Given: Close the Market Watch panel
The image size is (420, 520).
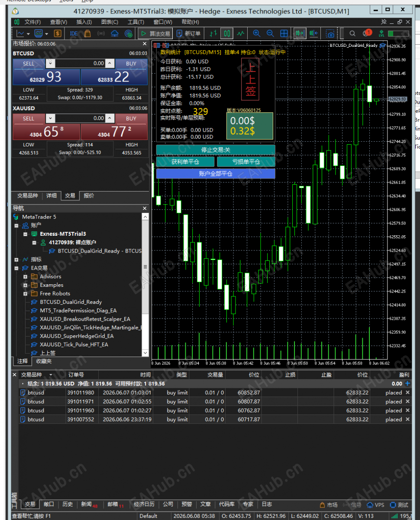Looking at the screenshot, I should (x=145, y=44).
